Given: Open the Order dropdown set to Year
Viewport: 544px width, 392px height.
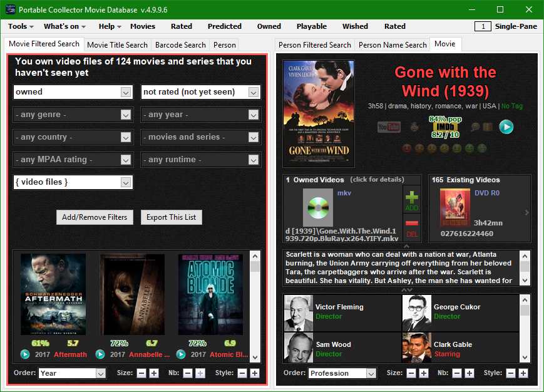Looking at the screenshot, I should pos(72,373).
